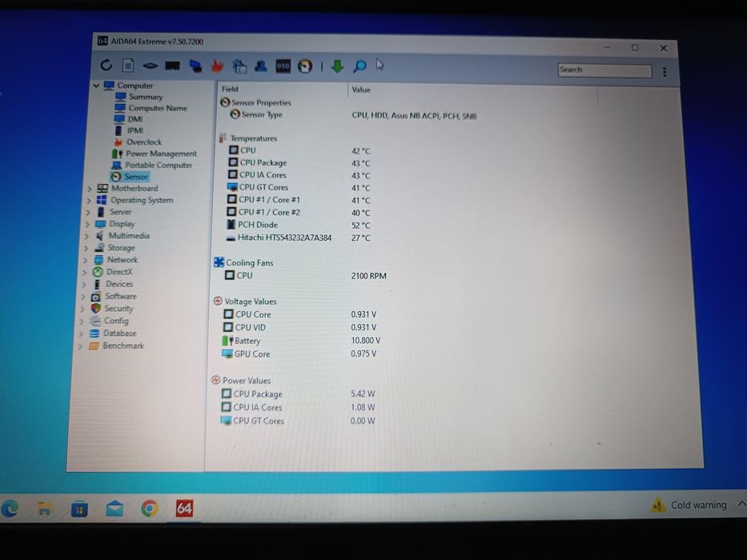The height and width of the screenshot is (560, 747).
Task: Launch the System Stability Test flame icon
Action: pos(217,66)
